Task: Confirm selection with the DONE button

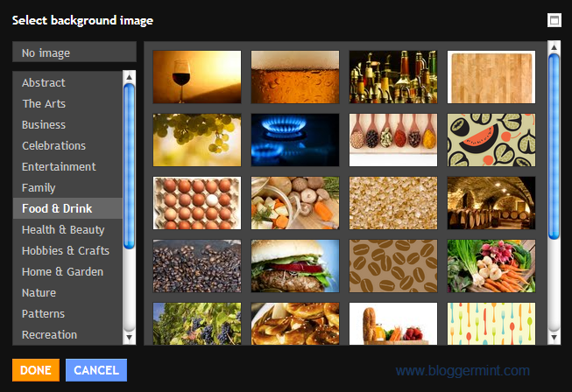Action: pos(36,370)
